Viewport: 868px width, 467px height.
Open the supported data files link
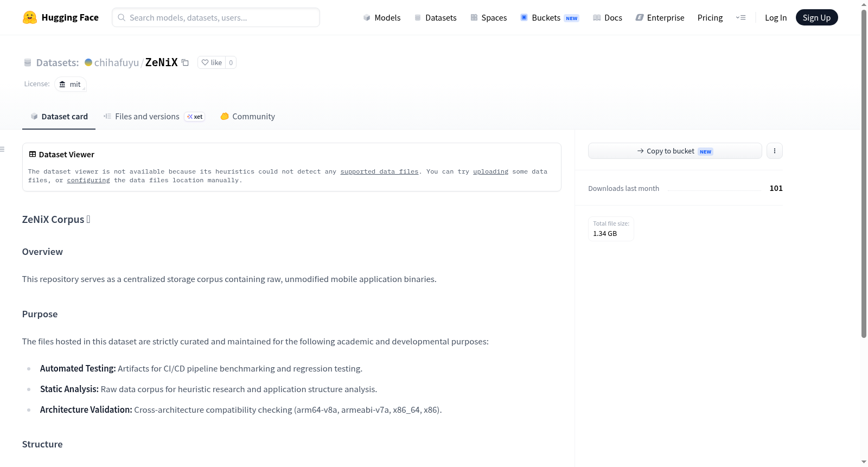[x=379, y=171]
